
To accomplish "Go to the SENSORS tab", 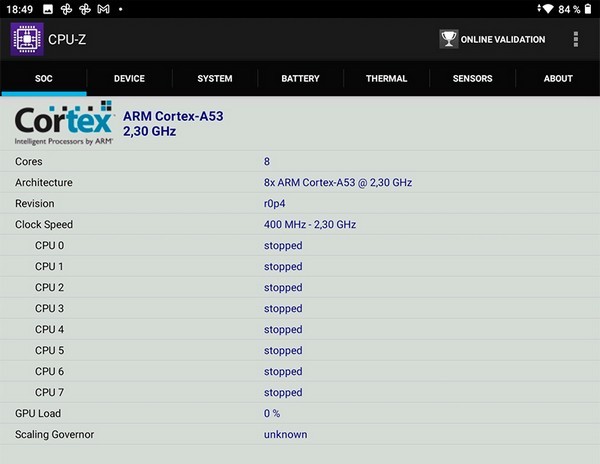I will click(x=472, y=79).
